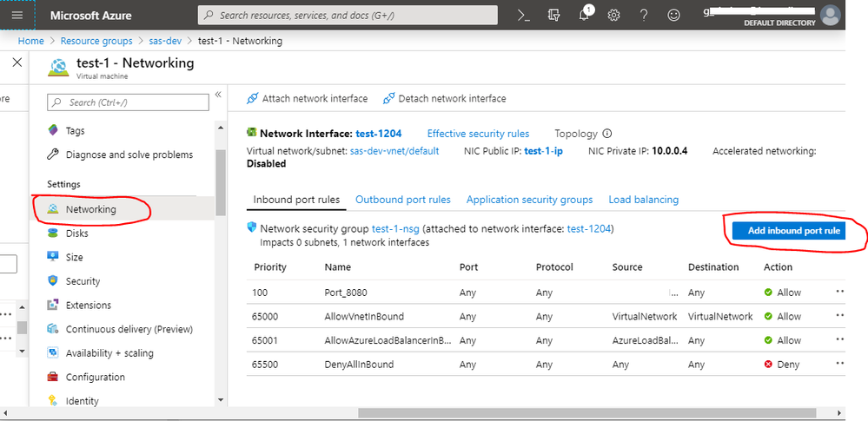Open the Effective security rules link
The image size is (868, 421).
click(x=478, y=134)
